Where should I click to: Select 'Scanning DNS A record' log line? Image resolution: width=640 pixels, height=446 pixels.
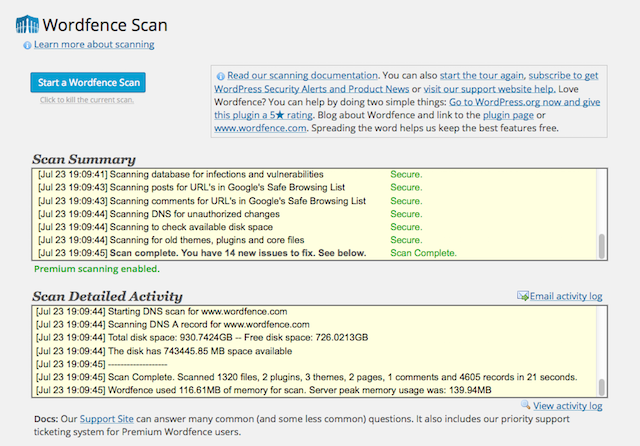173,324
